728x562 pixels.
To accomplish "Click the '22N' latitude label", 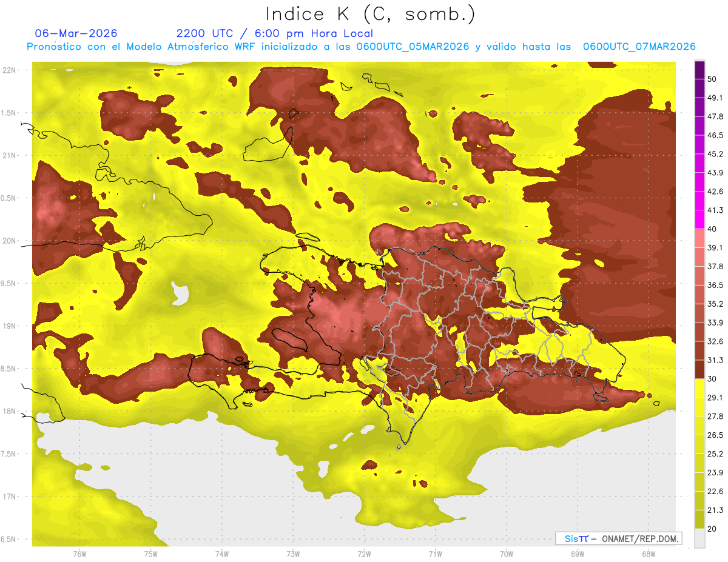I will (10, 70).
